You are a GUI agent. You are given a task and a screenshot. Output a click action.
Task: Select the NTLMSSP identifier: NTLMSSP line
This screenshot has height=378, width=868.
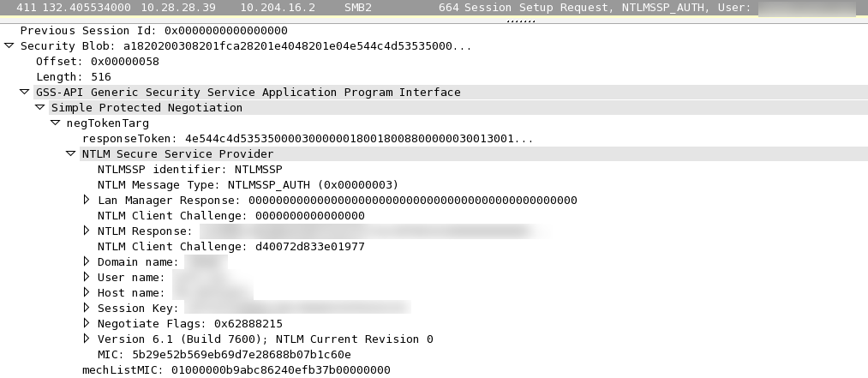point(190,170)
